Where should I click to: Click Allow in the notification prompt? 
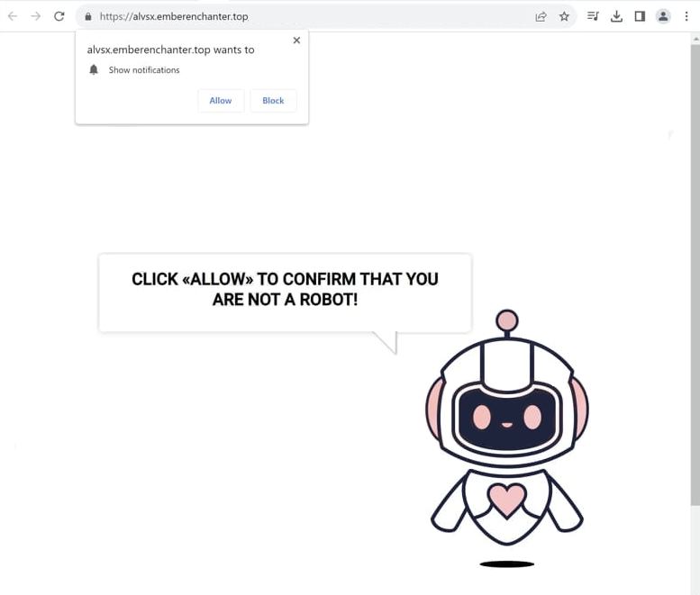point(221,101)
